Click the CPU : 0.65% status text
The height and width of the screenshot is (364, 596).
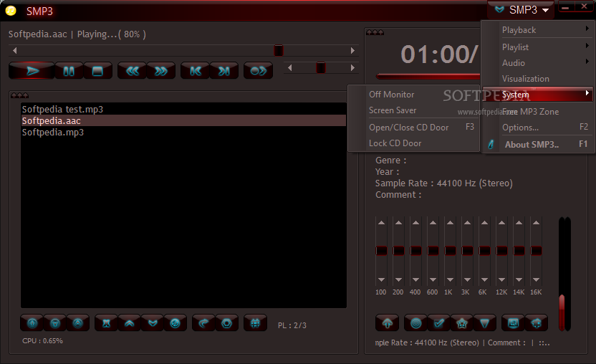[x=42, y=341]
